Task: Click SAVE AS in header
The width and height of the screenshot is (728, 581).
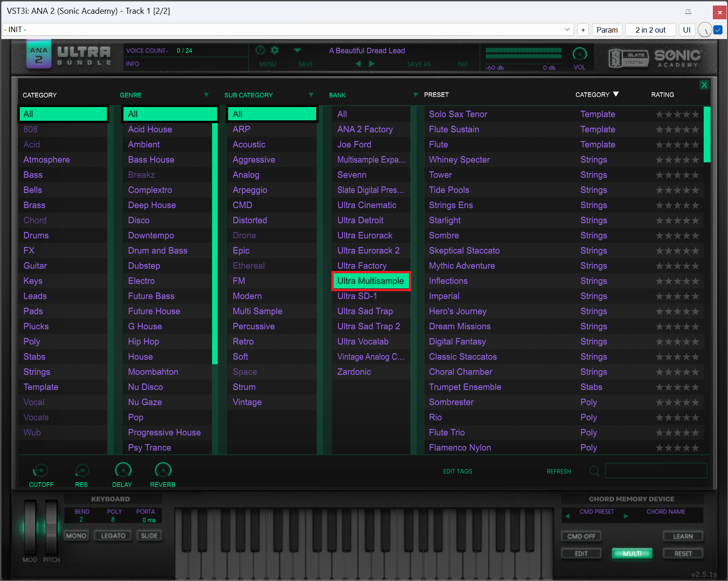Action: [419, 64]
